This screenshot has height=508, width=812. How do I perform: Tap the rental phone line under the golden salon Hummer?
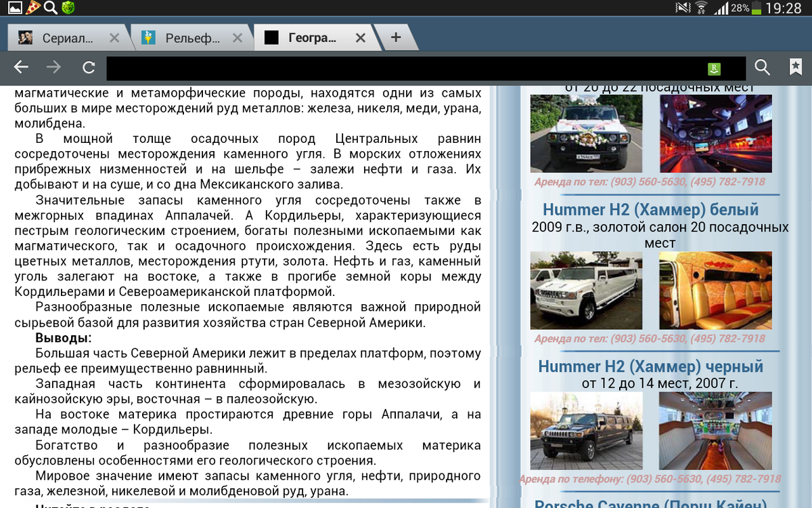pos(650,339)
